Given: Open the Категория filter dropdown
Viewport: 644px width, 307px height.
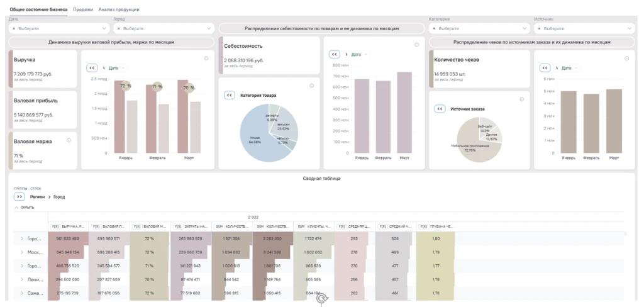Looking at the screenshot, I should [478, 28].
